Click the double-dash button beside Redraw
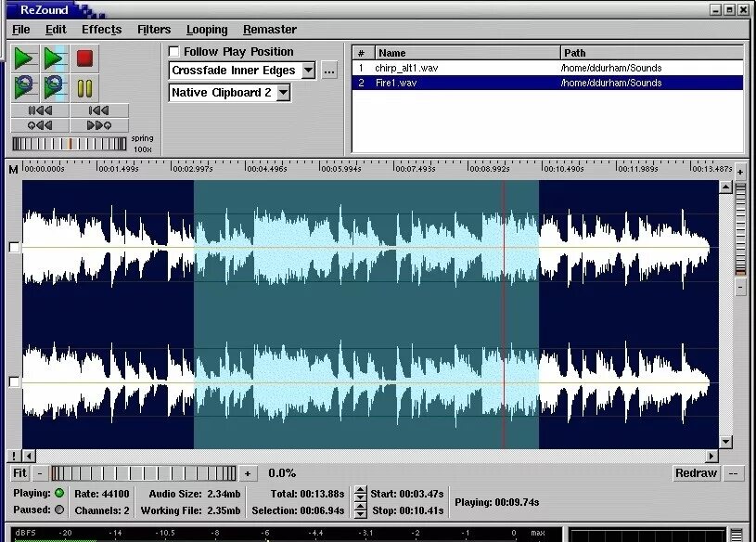 (x=734, y=473)
